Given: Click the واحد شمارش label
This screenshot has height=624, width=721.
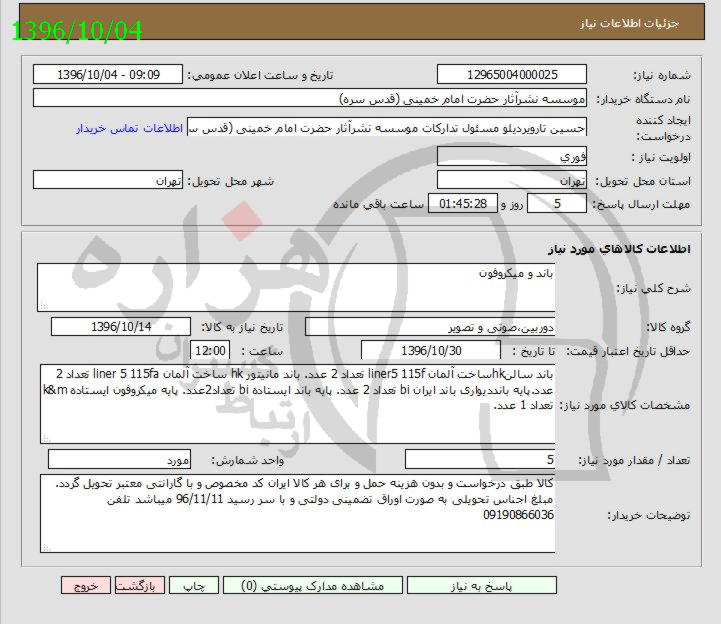Looking at the screenshot, I should 247,460.
